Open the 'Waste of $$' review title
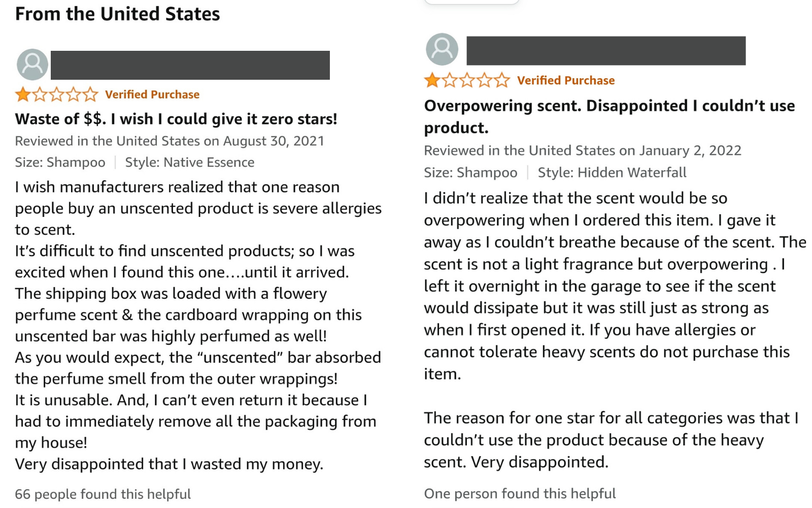This screenshot has height=508, width=812. coord(176,119)
